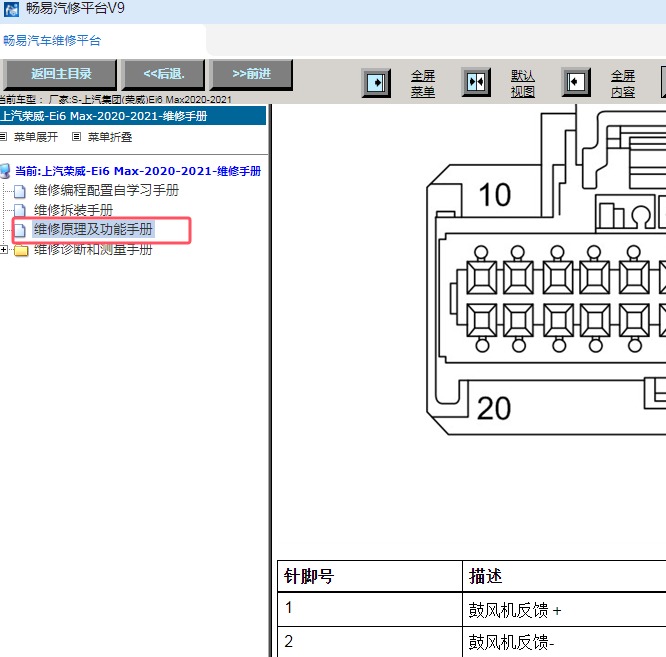Click the document icon of 维修编程配置自学习手册
The width and height of the screenshot is (666, 657).
tap(20, 192)
